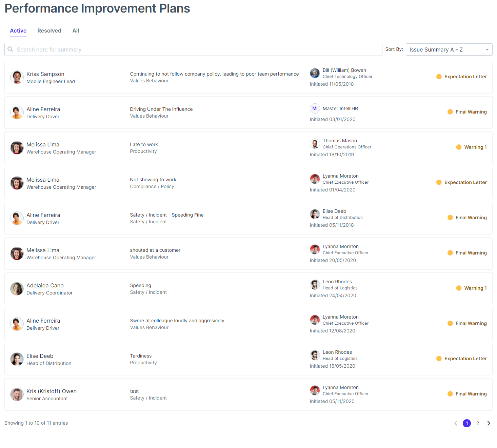Open page 2 of results
497x448 pixels.
(x=478, y=423)
